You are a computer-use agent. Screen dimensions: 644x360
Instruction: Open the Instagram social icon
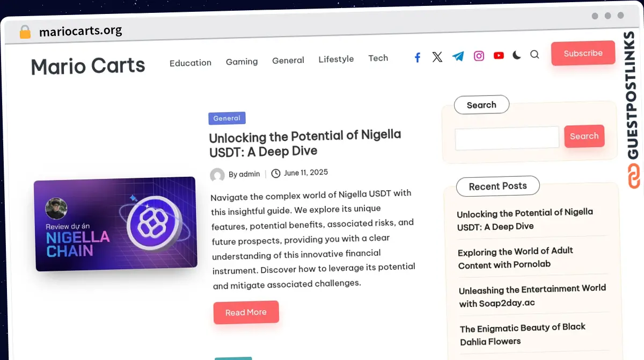[479, 56]
